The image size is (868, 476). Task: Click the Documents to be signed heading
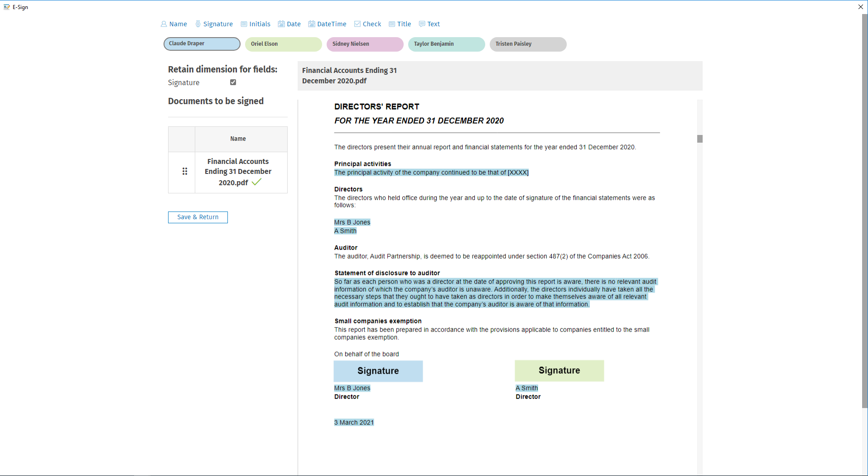(x=216, y=101)
